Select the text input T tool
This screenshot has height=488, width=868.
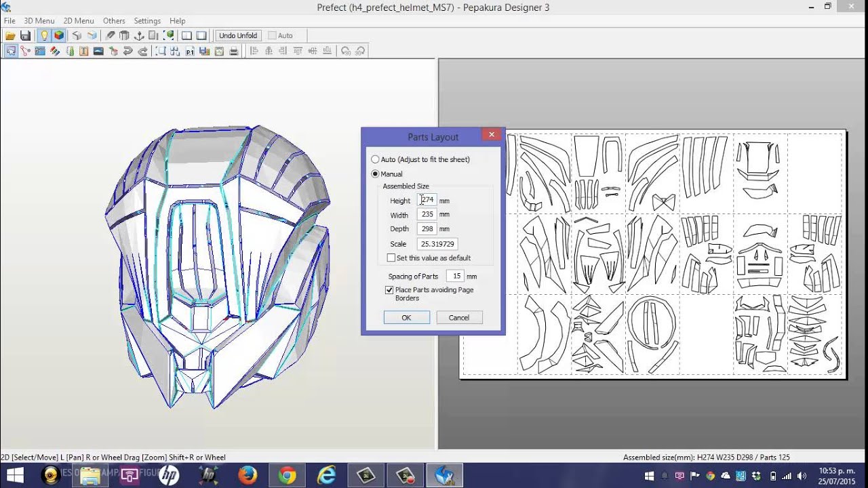tap(84, 51)
